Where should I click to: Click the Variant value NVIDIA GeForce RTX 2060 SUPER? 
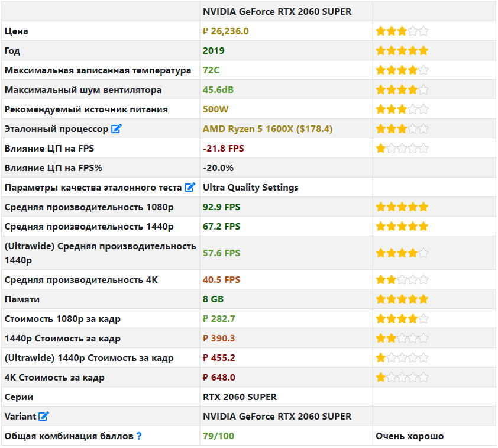point(277,416)
